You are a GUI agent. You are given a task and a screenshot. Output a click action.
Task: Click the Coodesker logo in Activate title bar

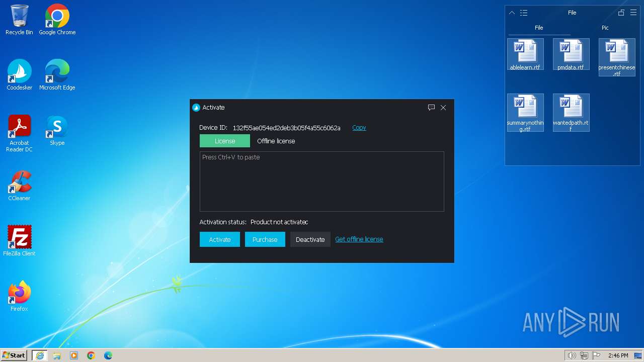click(196, 108)
